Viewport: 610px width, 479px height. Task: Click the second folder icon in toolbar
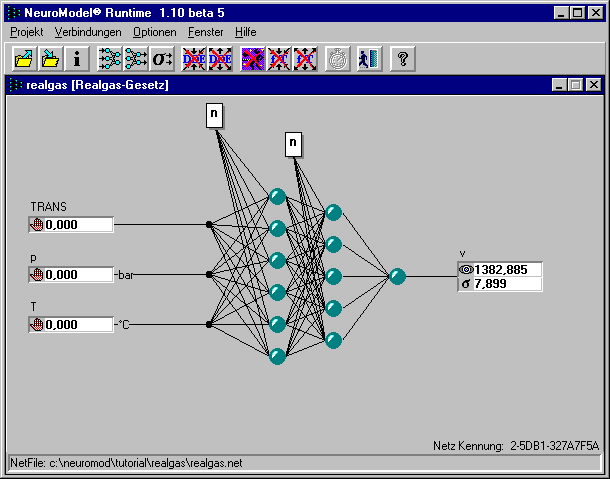point(49,59)
